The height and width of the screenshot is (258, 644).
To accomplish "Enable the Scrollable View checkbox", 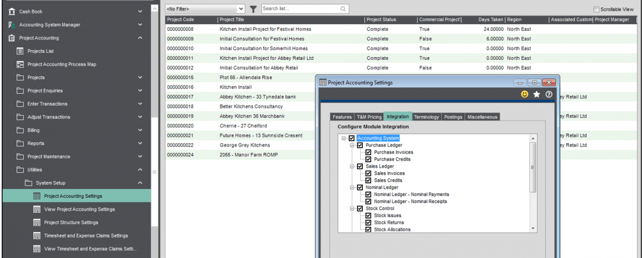I will click(x=597, y=9).
